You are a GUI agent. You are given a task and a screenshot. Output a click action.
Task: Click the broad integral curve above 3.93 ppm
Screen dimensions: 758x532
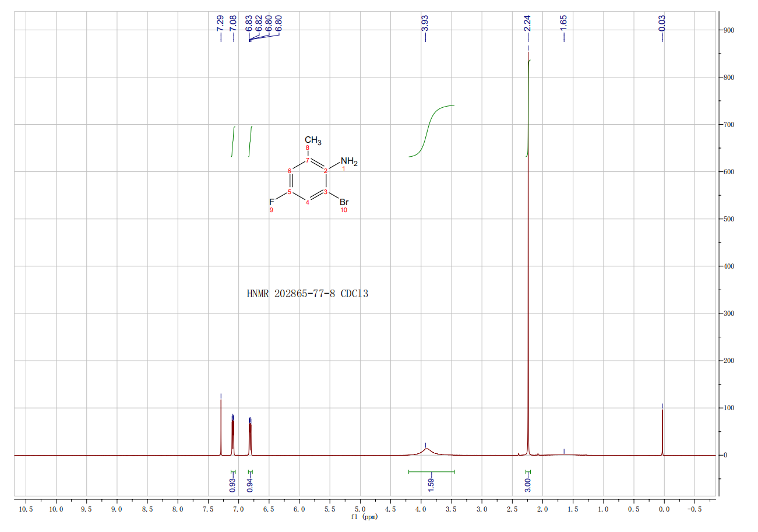[432, 125]
